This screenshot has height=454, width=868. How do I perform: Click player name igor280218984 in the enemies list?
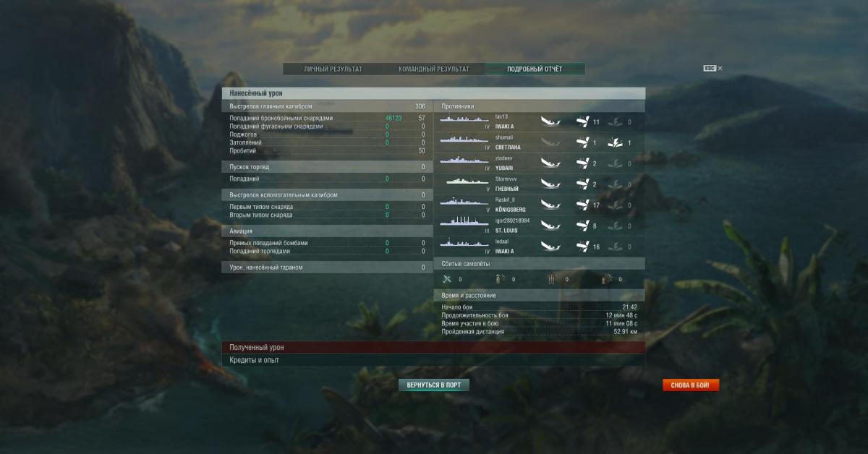[513, 220]
